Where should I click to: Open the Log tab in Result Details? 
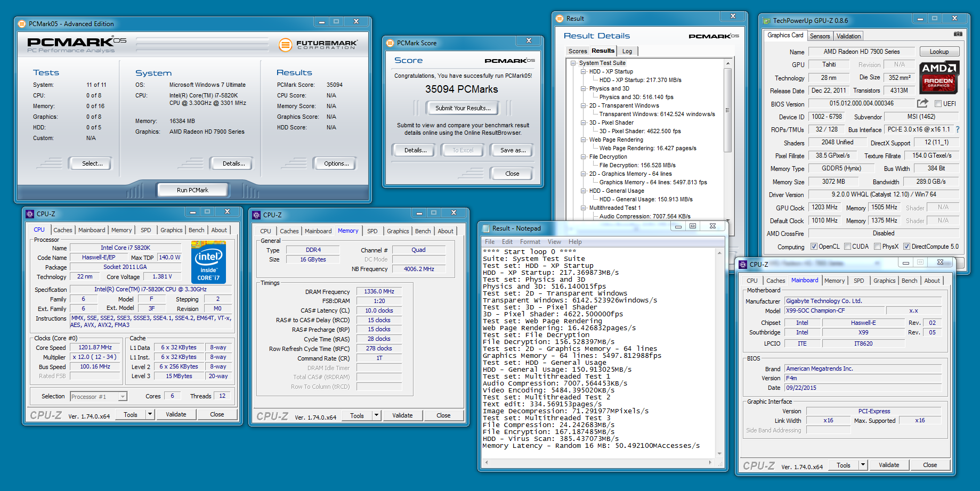[627, 51]
